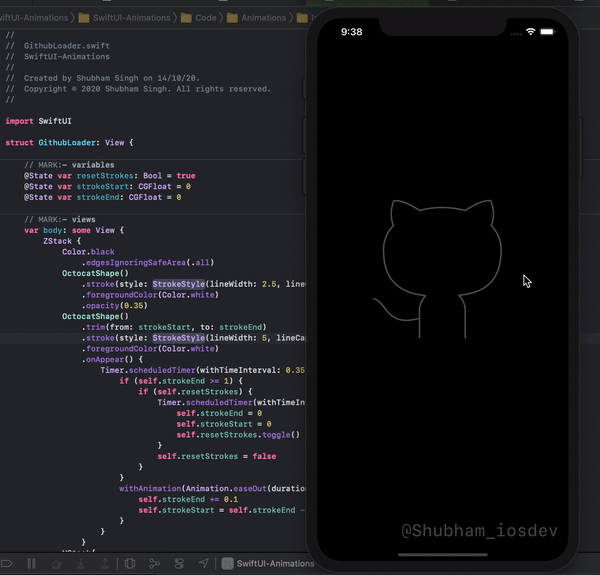Screen dimensions: 600x575
Task: Click 'resetStrokes: Bool = true' declaration
Action: (x=110, y=176)
